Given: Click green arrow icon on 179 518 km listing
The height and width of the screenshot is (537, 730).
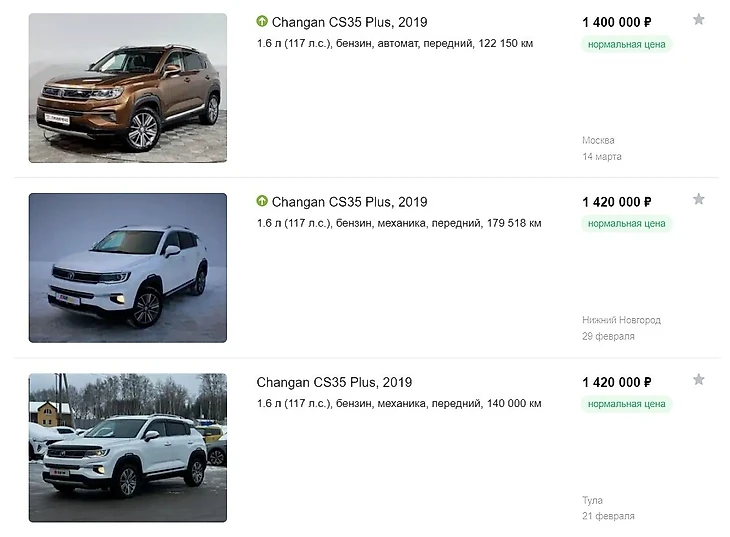Looking at the screenshot, I should click(x=262, y=202).
